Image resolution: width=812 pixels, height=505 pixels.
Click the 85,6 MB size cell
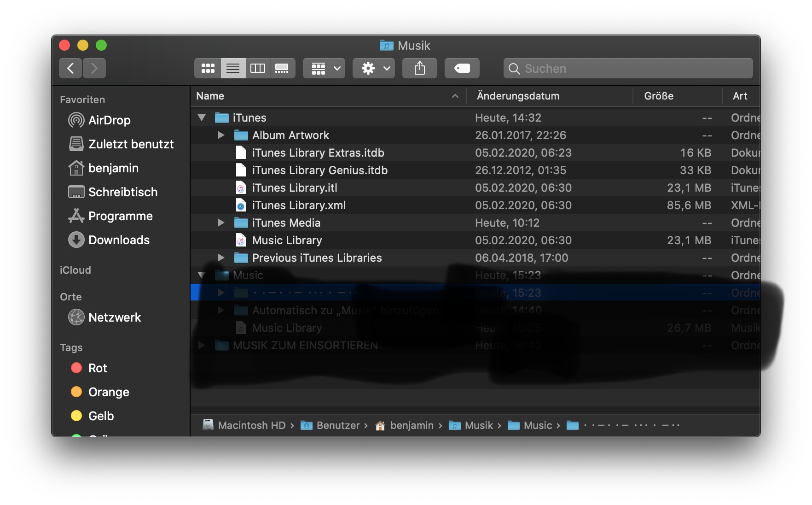(x=689, y=206)
